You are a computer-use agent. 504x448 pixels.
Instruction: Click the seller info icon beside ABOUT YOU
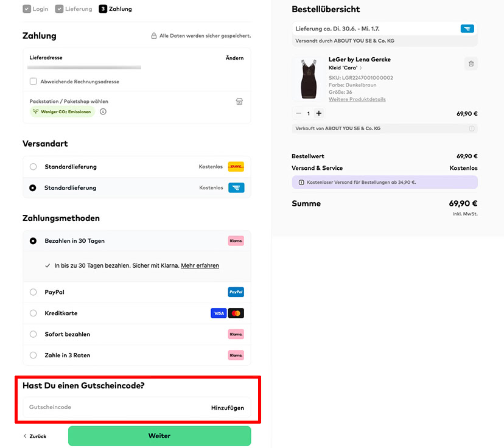471,128
